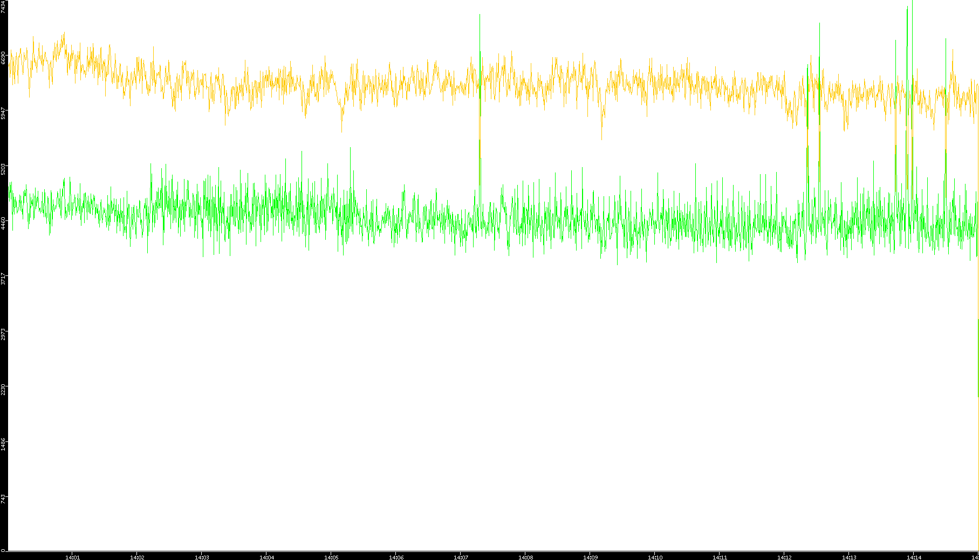Select the 5203 value axis label
979x560 pixels.
coord(3,169)
